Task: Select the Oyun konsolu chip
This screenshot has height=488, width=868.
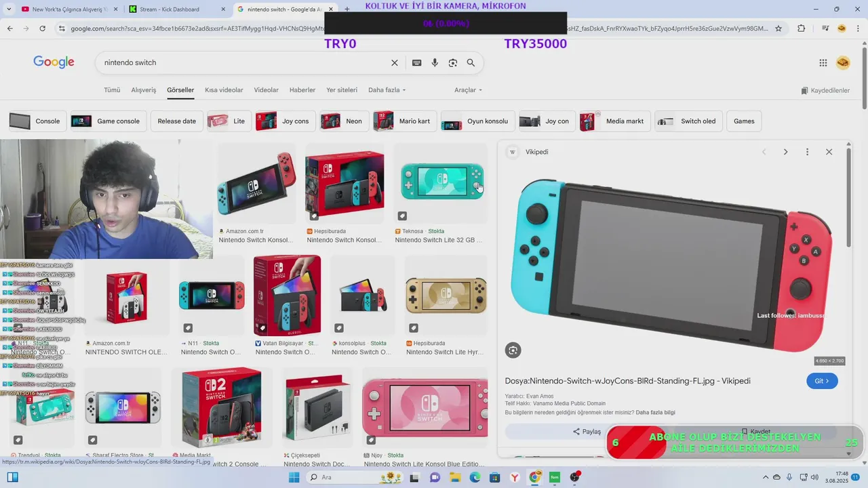Action: click(477, 121)
